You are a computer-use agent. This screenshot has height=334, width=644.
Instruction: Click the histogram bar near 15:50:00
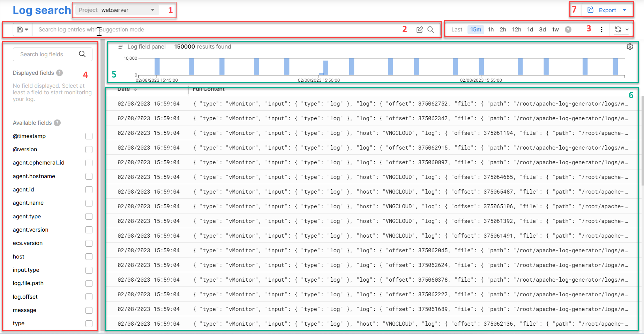click(325, 67)
